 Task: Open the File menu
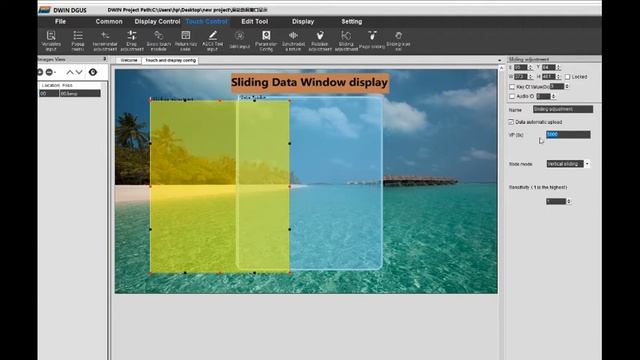(60, 22)
